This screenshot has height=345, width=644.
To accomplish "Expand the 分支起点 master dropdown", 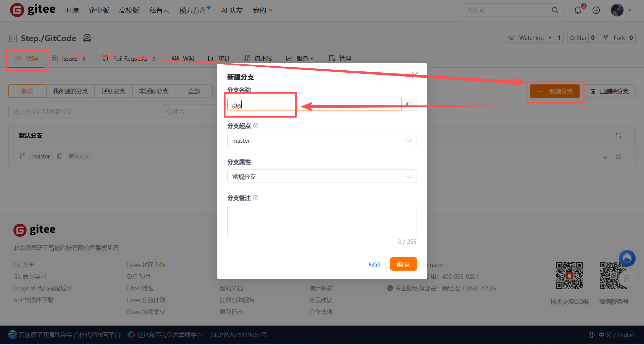I will [x=322, y=140].
